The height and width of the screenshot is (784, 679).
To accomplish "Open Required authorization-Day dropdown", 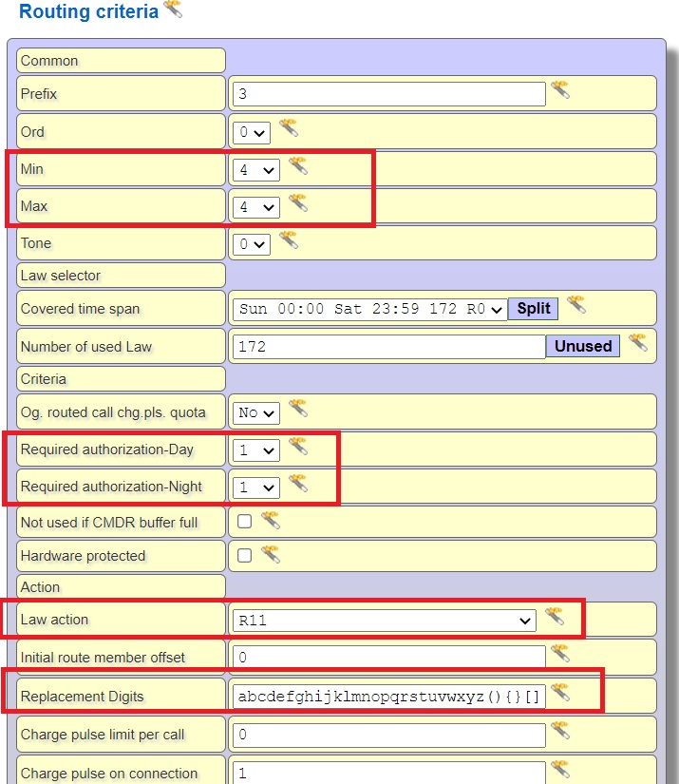I will 256,449.
